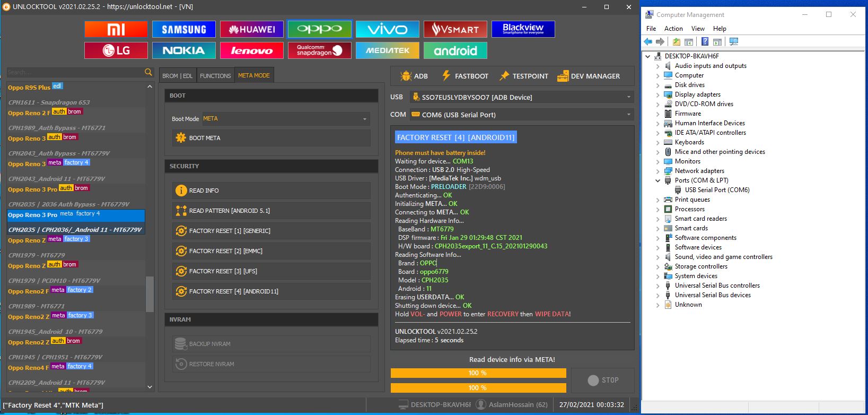Open the Vsmart brand tile
Image resolution: width=868 pixels, height=415 pixels.
click(x=455, y=29)
